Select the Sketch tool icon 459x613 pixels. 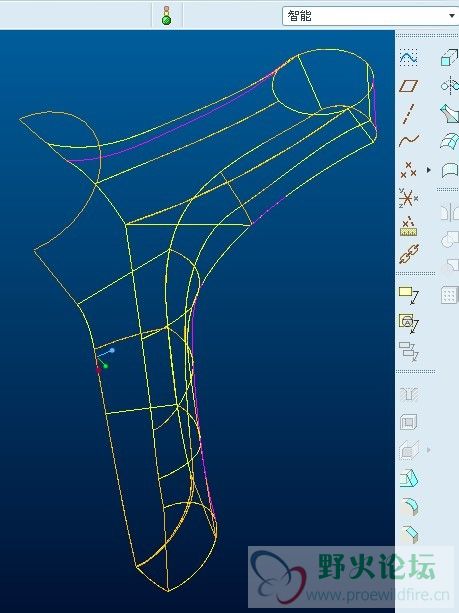pos(409,58)
